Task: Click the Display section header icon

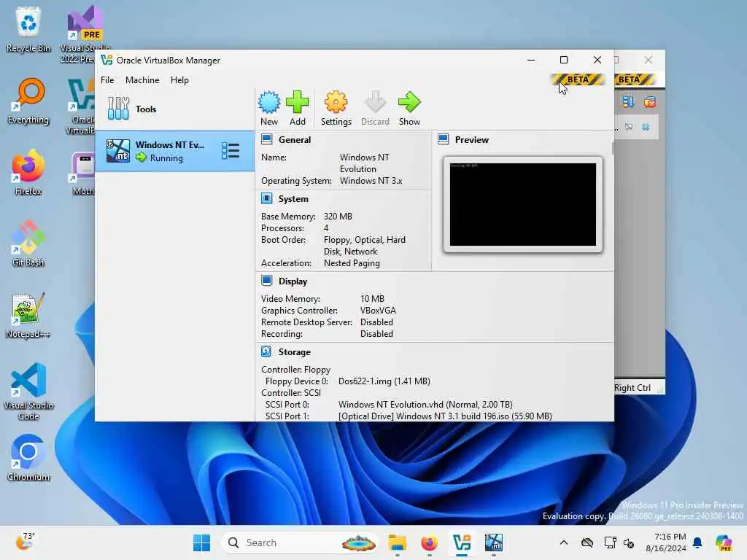Action: (x=267, y=281)
